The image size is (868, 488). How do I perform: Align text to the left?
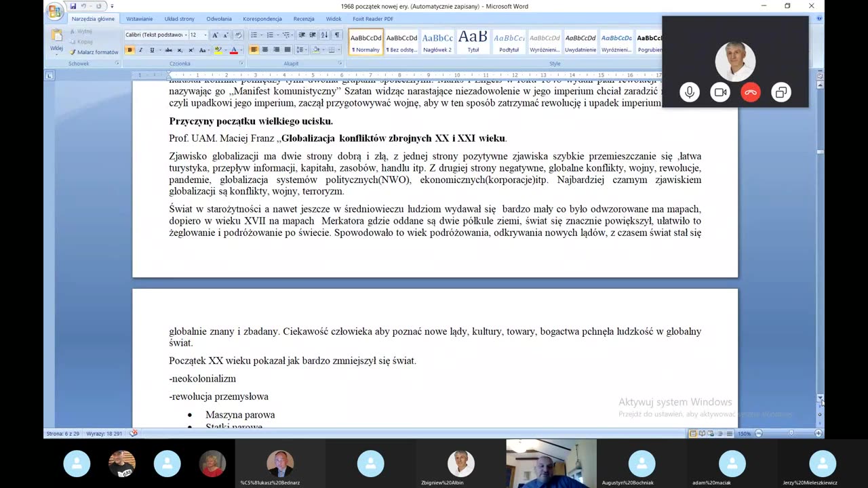pos(254,49)
